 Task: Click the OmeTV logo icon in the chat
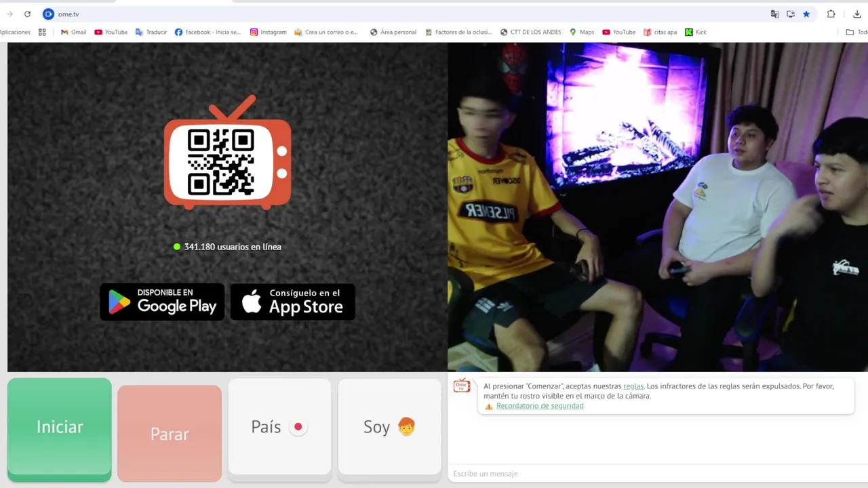(x=462, y=386)
